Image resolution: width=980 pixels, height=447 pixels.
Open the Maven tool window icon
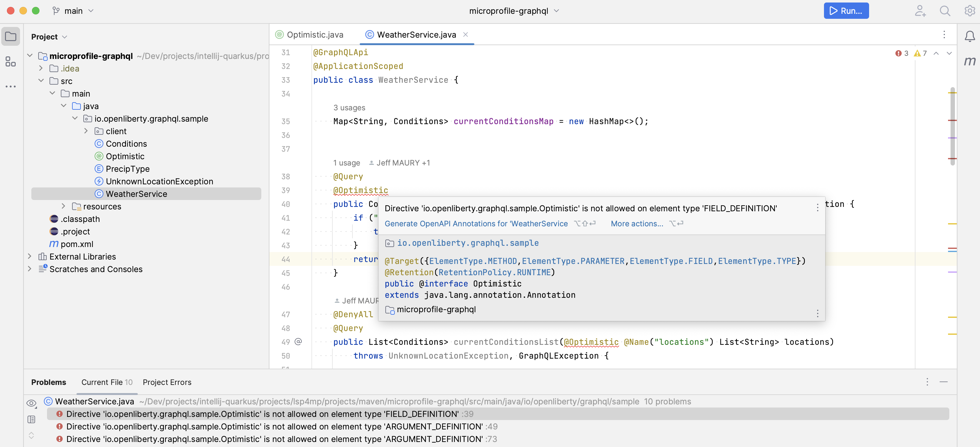[970, 61]
